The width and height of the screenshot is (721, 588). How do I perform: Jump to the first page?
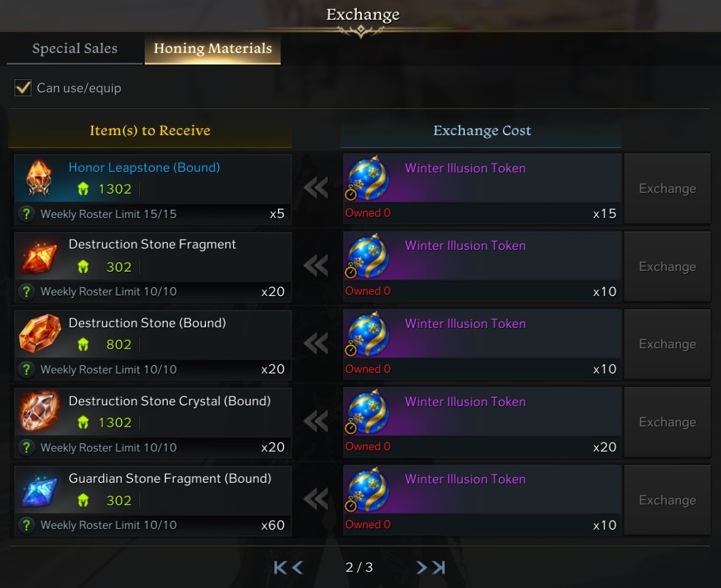[x=280, y=568]
